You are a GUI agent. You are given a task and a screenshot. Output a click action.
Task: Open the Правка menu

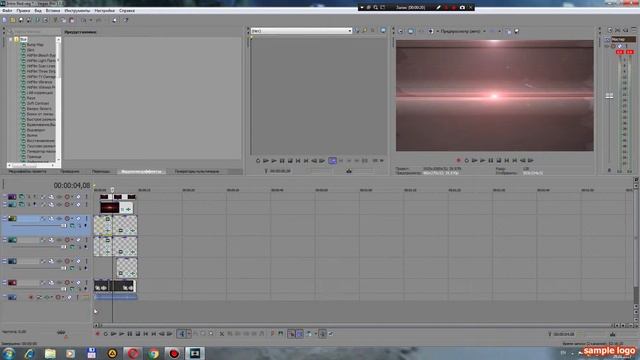coord(23,11)
